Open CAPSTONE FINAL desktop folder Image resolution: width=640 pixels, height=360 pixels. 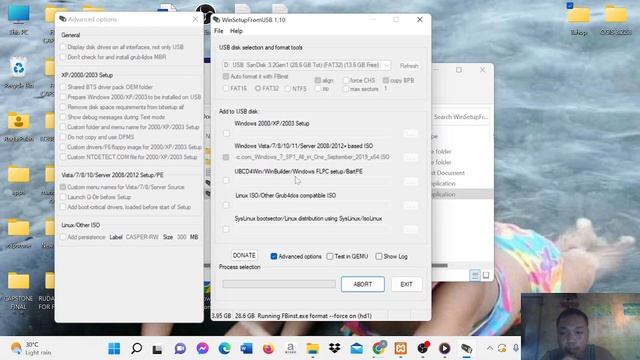pos(18,291)
